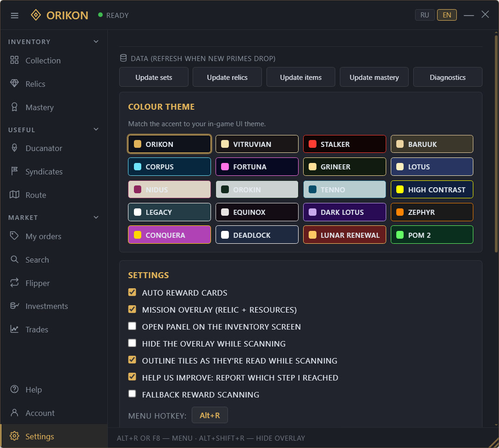Enable Fallback Reward Scanning checkbox
The image size is (499, 448).
coord(132,394)
